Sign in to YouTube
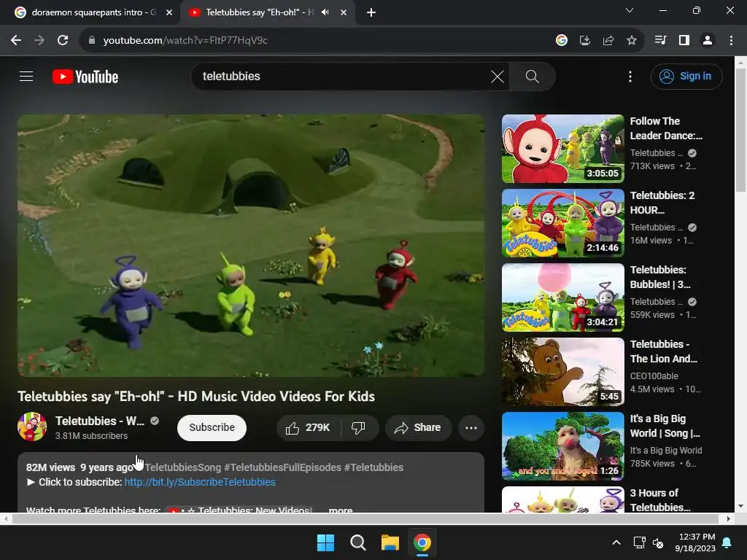747x560 pixels. (686, 76)
